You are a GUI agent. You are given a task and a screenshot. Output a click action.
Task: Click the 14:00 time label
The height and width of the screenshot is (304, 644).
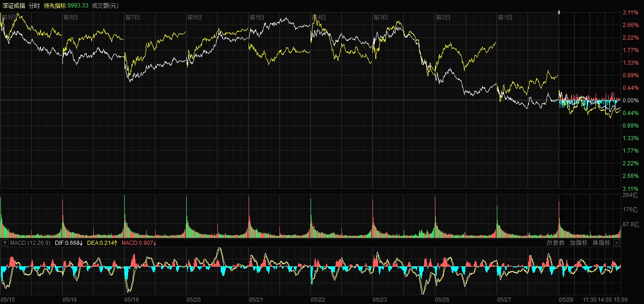click(605, 300)
